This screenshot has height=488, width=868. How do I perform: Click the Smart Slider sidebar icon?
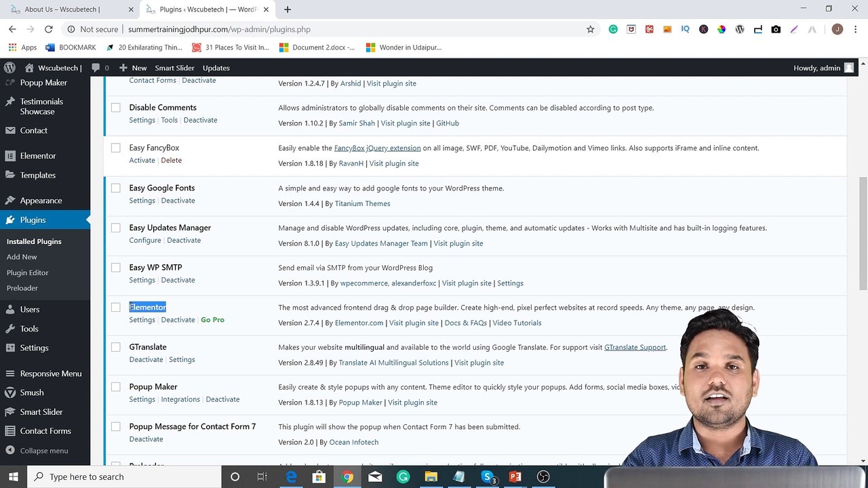coord(9,412)
